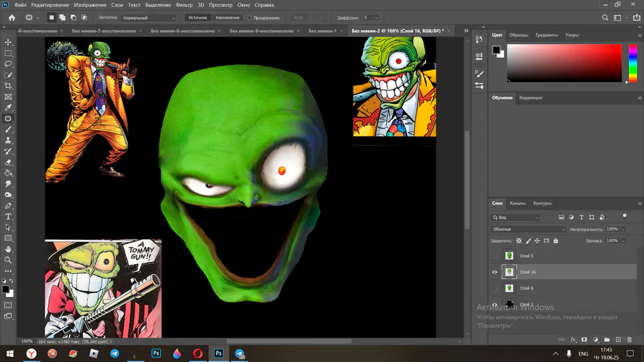This screenshot has height=362, width=644.
Task: Switch to the Градиенты tab
Action: click(547, 35)
